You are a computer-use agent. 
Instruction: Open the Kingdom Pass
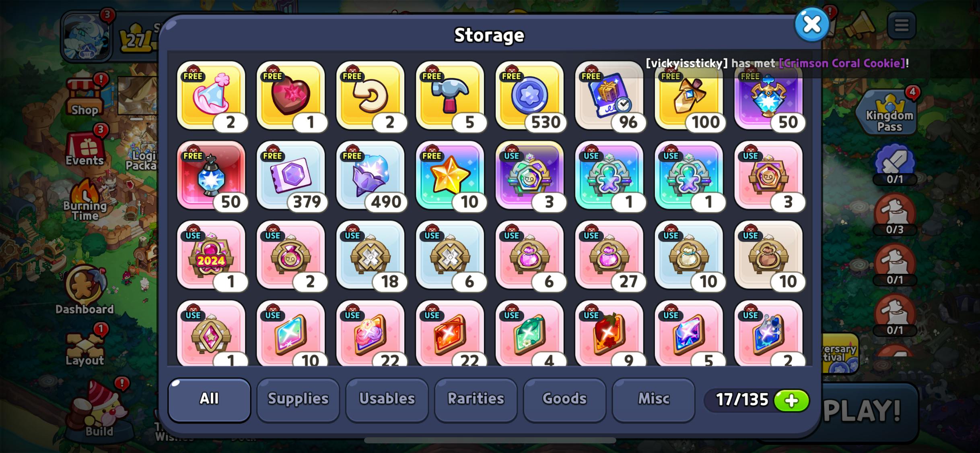click(889, 112)
